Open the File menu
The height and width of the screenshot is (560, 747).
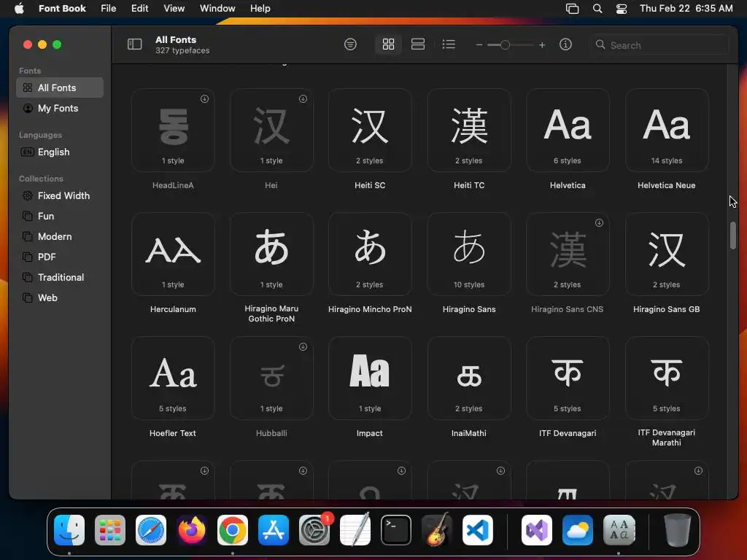[x=108, y=8]
